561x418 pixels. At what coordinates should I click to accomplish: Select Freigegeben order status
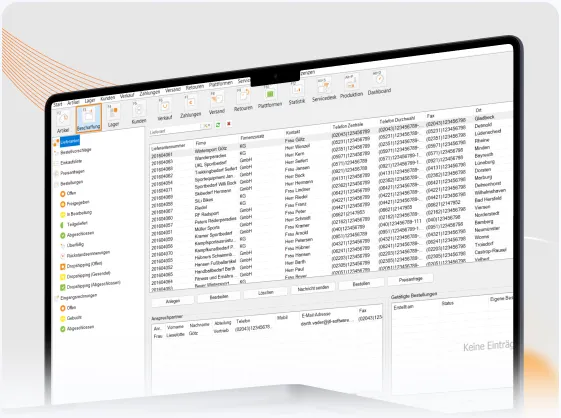pyautogui.click(x=78, y=203)
